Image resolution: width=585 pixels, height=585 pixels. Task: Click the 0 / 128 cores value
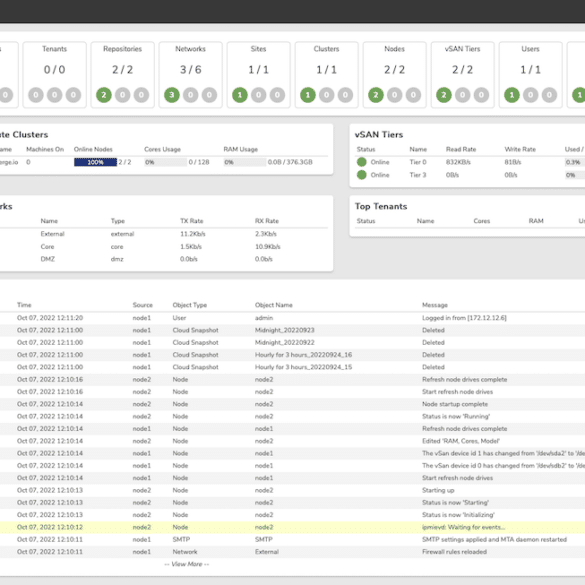199,162
